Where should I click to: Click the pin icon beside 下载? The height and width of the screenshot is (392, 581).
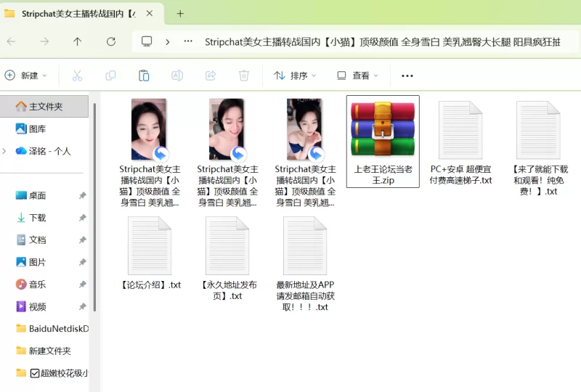[x=82, y=218]
